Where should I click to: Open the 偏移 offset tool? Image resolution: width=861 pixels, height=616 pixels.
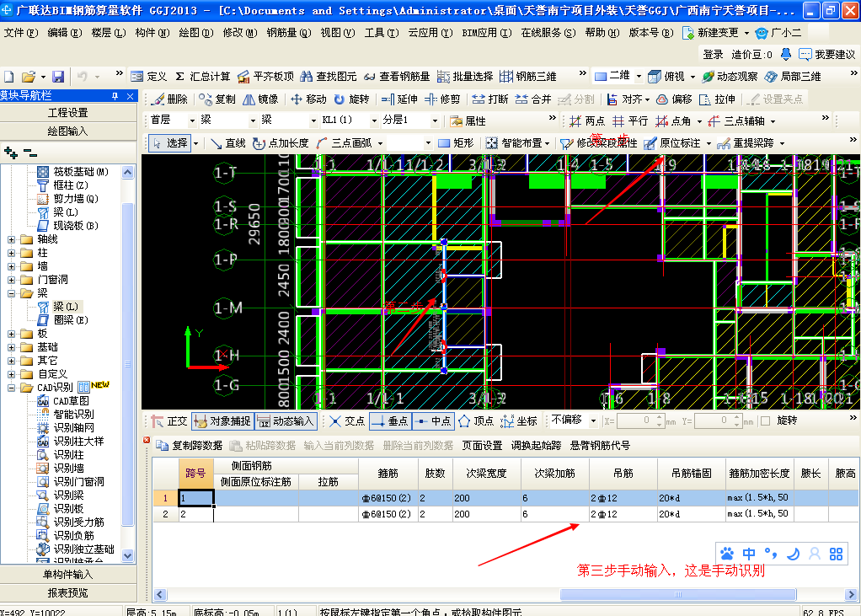[x=674, y=99]
